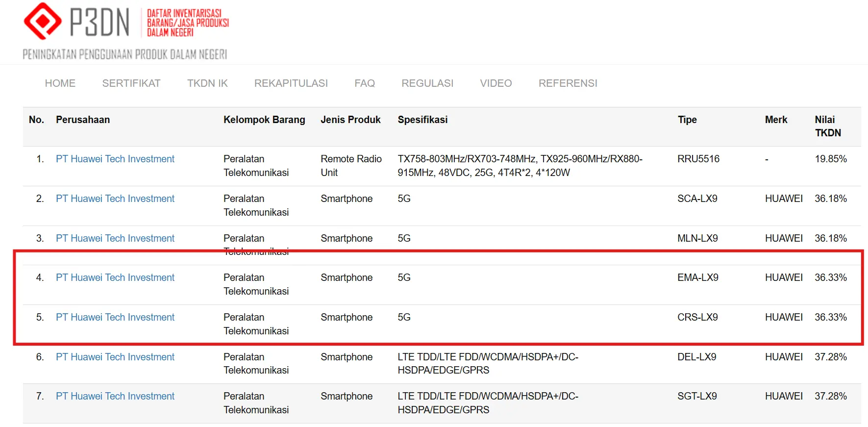The height and width of the screenshot is (427, 868).
Task: Click the No. column header
Action: [x=36, y=120]
